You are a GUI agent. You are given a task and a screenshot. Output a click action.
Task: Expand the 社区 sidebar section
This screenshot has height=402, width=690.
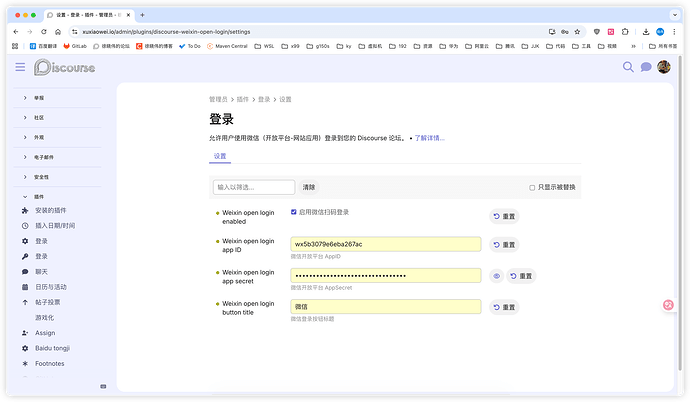(39, 117)
